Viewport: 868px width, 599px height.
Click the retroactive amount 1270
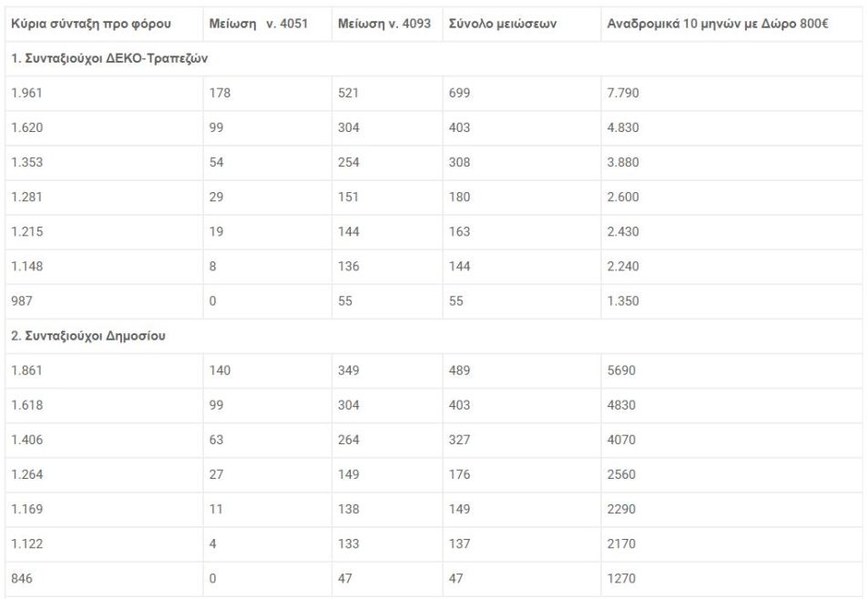[621, 579]
